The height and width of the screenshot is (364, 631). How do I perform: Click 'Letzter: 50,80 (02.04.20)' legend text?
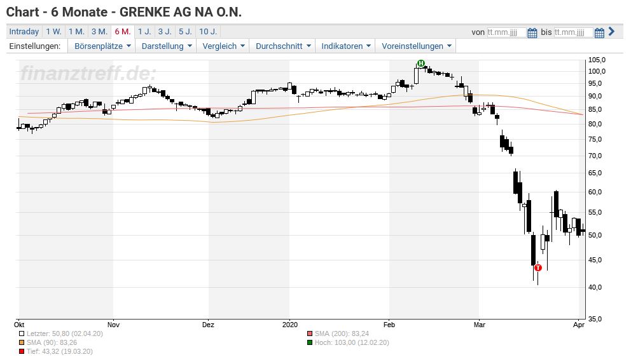click(x=65, y=334)
